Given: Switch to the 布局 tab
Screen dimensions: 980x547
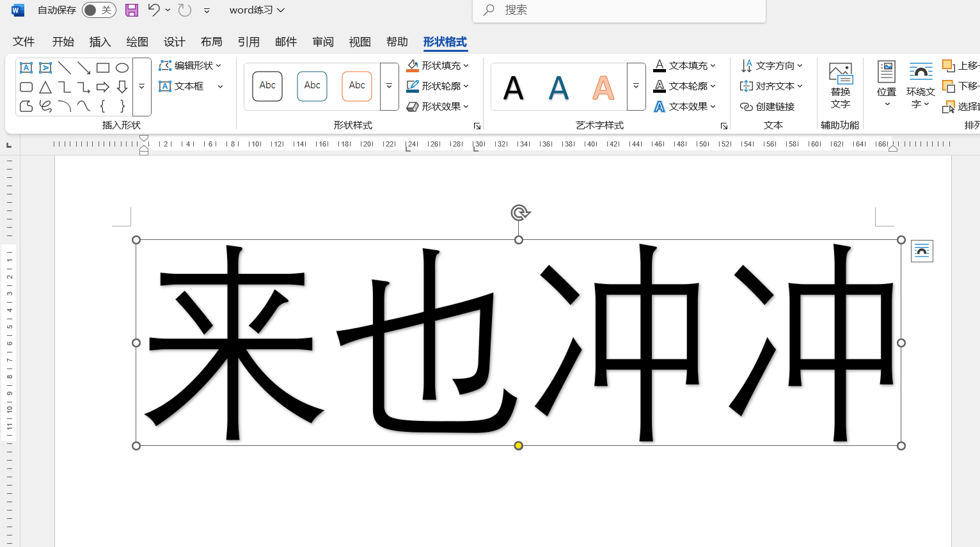Looking at the screenshot, I should (x=212, y=42).
